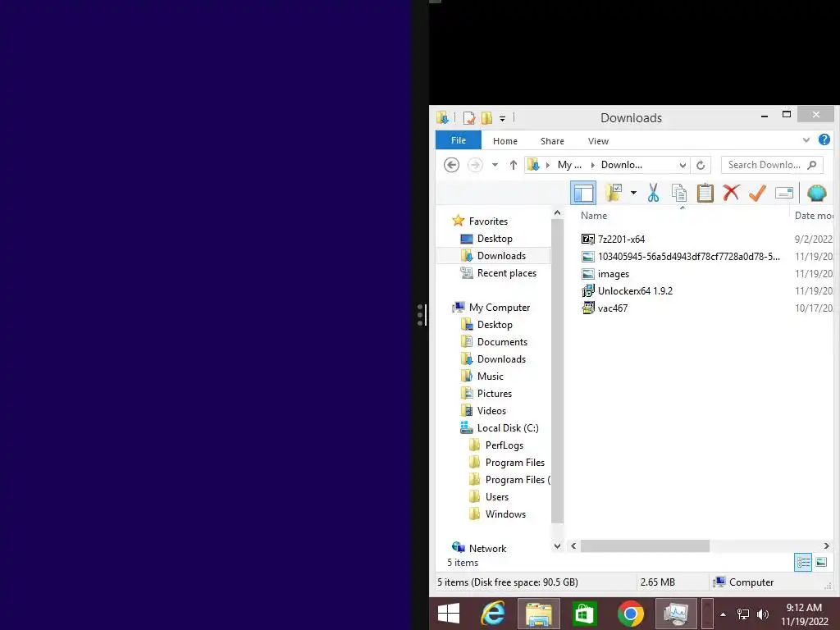Image resolution: width=840 pixels, height=630 pixels.
Task: Delete with the red X toolbar icon
Action: (x=731, y=192)
